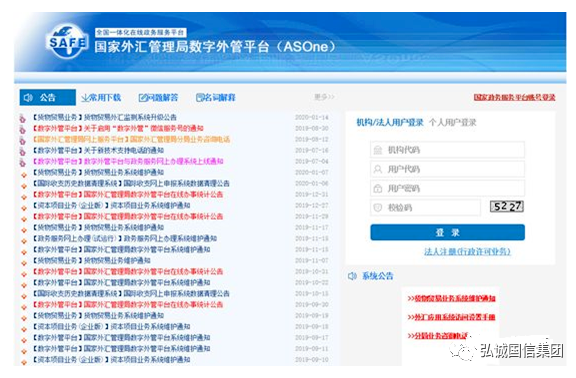
Task: Open 外汇应用系统访问设置手册 link
Action: [451, 317]
